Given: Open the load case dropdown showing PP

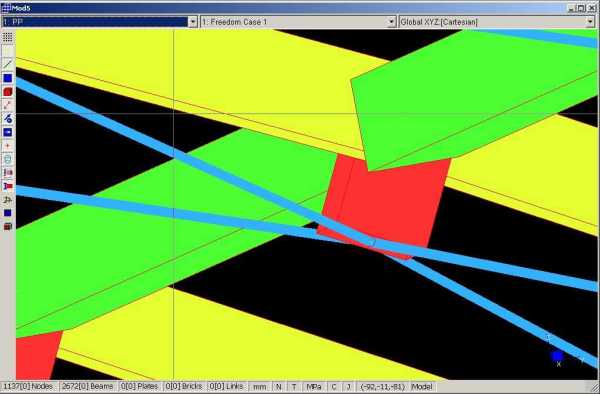Looking at the screenshot, I should (x=99, y=22).
